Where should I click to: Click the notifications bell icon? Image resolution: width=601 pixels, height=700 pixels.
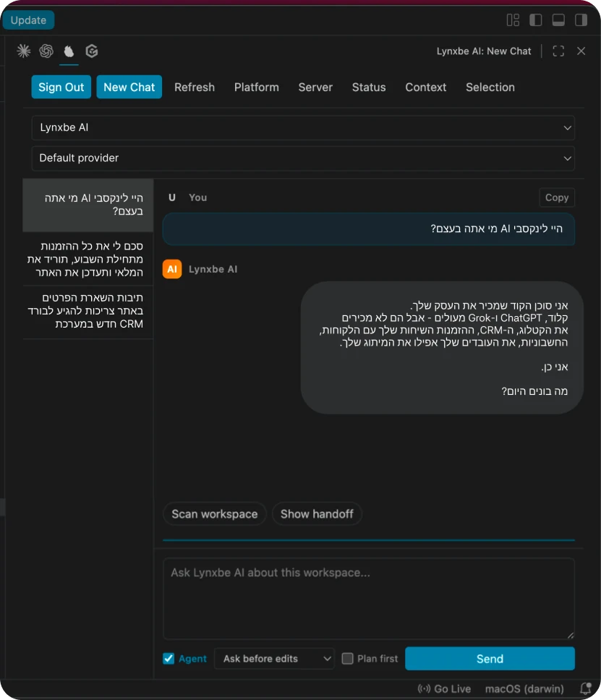click(x=586, y=688)
